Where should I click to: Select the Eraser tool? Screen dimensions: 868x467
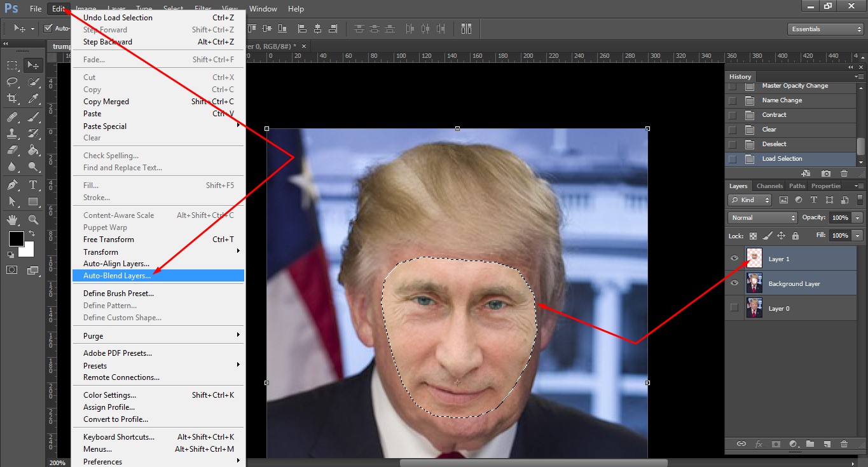click(x=12, y=151)
